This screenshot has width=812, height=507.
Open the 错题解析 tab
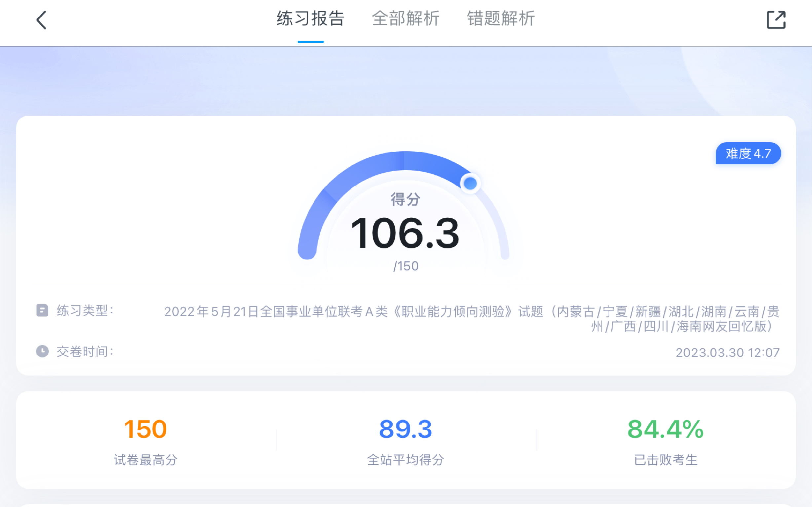[x=501, y=18]
